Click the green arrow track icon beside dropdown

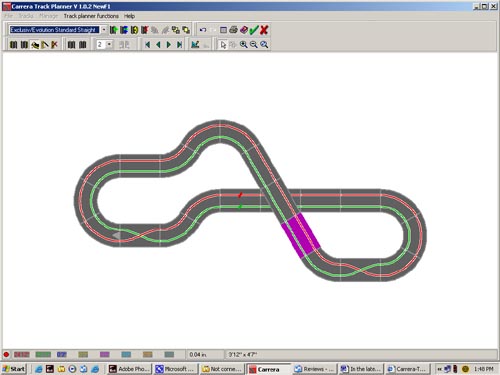pos(113,30)
